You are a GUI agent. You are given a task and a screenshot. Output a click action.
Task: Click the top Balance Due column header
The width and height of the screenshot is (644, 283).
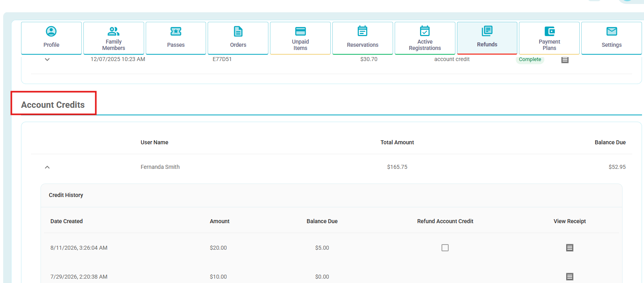[610, 142]
